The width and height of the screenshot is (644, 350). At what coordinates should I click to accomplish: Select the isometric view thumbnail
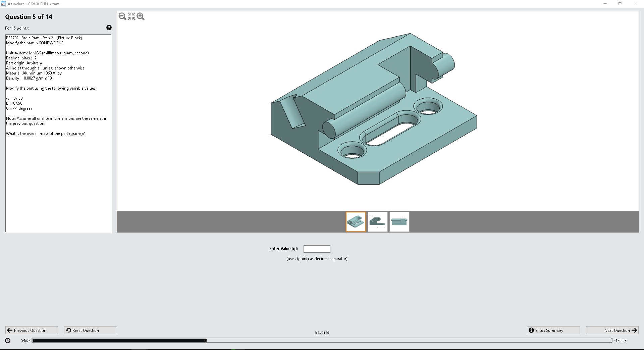point(356,222)
